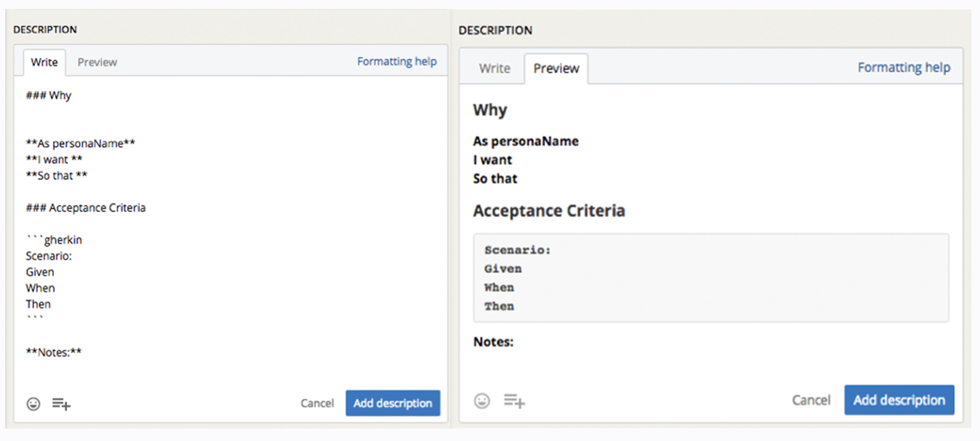Switch to Write tab in the right panel
Image resolution: width=980 pixels, height=441 pixels.
pos(494,68)
